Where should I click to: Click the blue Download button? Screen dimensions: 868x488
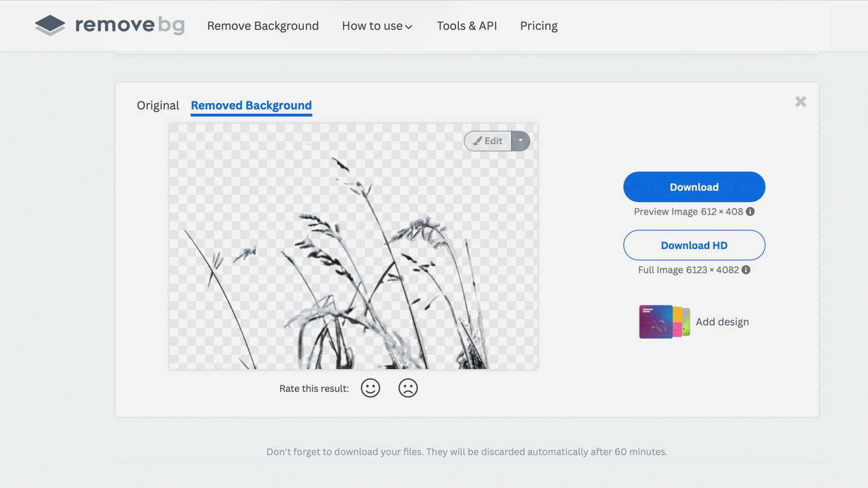pyautogui.click(x=694, y=187)
